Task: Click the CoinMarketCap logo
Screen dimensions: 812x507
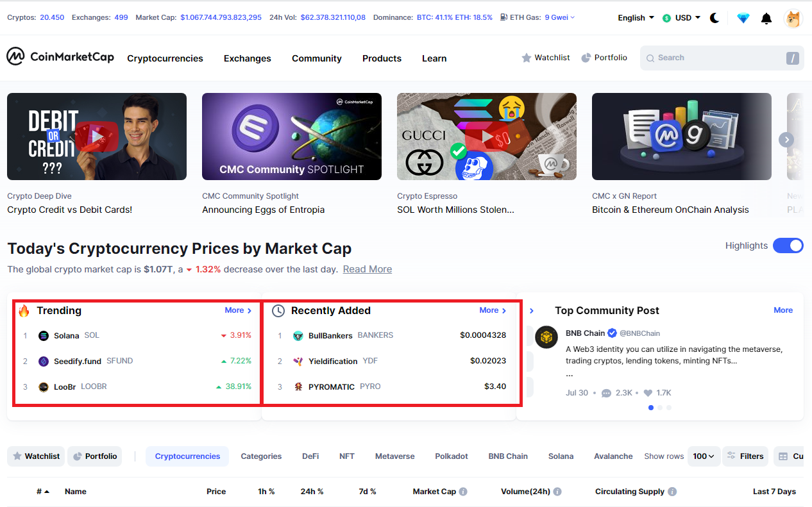Action: point(60,57)
